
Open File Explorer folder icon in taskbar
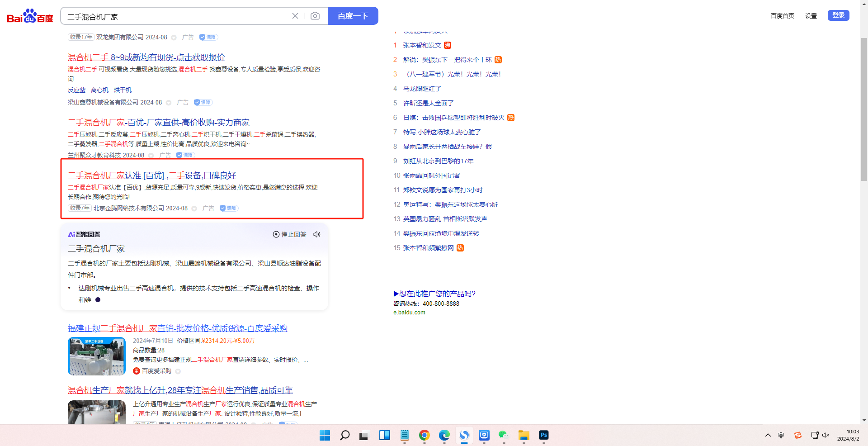coord(524,435)
